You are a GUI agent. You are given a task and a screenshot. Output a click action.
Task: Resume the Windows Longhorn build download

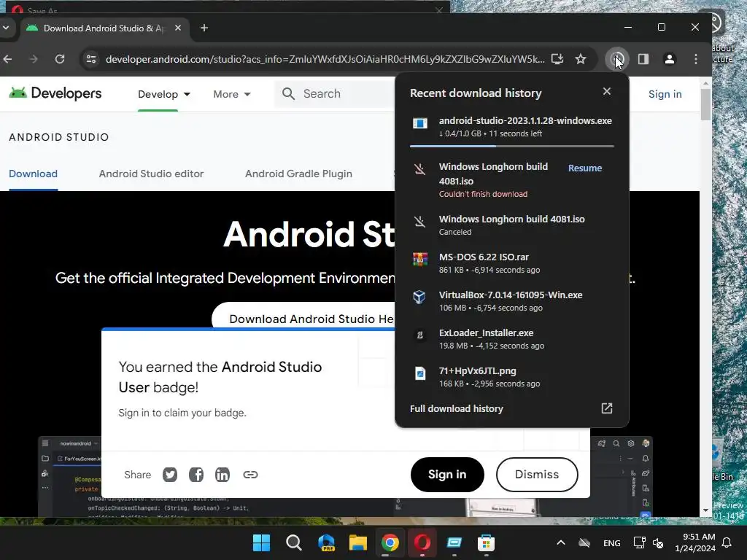584,168
